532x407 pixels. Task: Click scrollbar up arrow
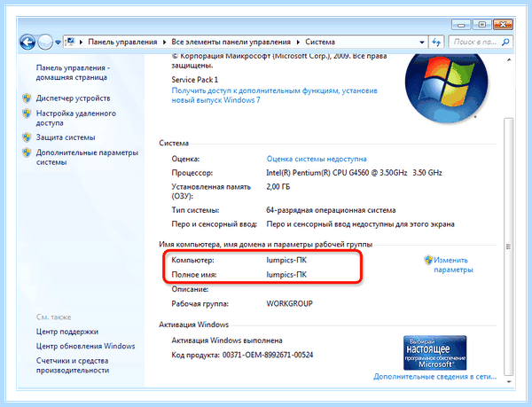[509, 59]
